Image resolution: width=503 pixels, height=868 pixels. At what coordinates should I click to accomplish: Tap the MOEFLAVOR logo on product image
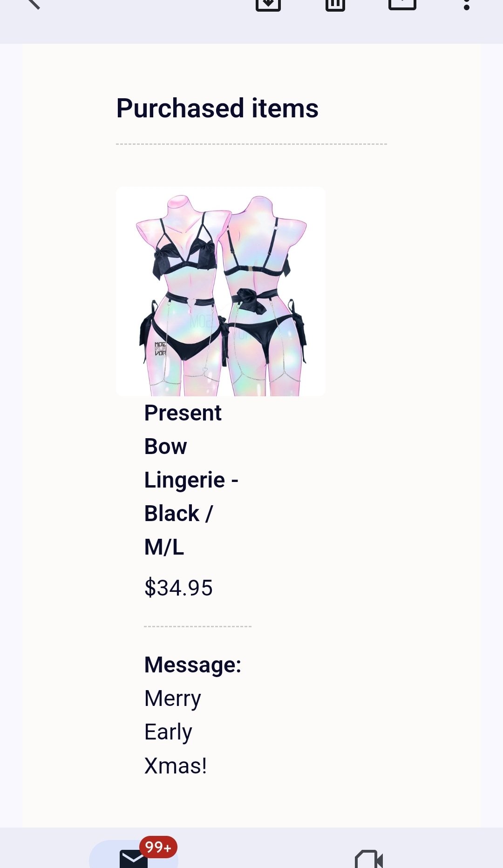click(160, 349)
